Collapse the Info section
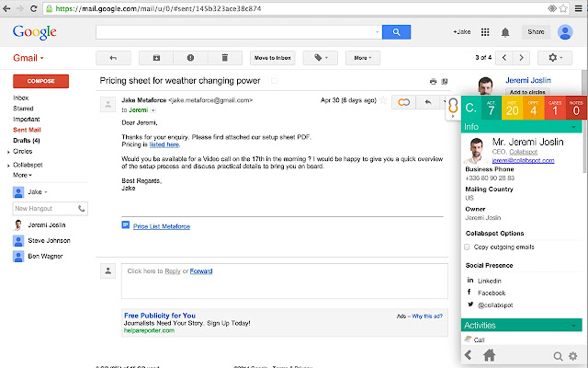Image resolution: width=588 pixels, height=368 pixels. pos(573,127)
